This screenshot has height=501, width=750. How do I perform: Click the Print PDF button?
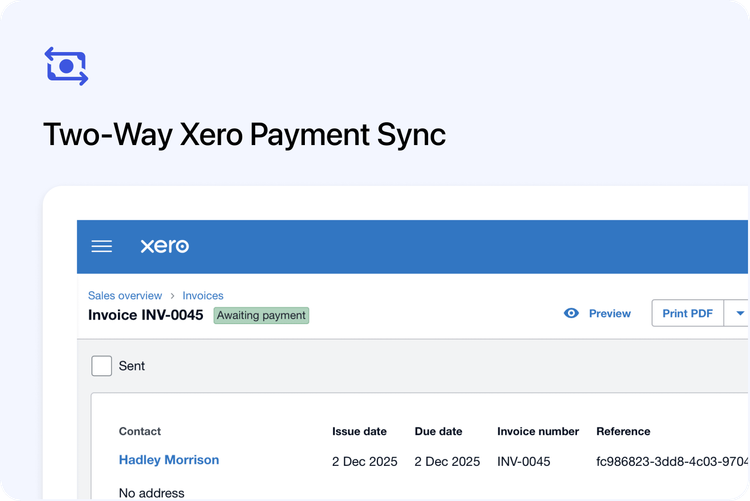coord(687,313)
